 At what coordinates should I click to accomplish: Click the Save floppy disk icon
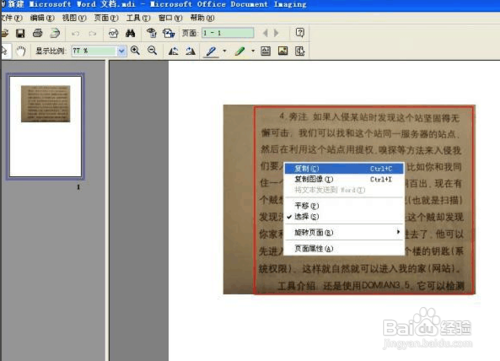(x=20, y=33)
